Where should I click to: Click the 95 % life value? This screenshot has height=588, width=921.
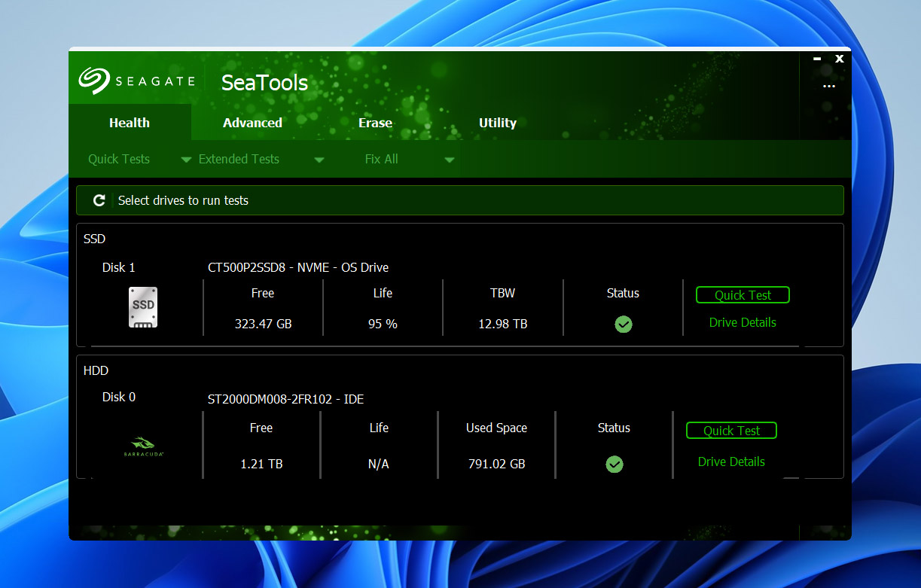(383, 324)
